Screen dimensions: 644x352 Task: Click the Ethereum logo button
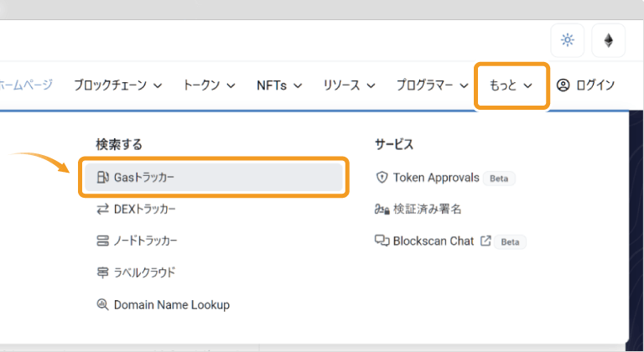(x=608, y=40)
